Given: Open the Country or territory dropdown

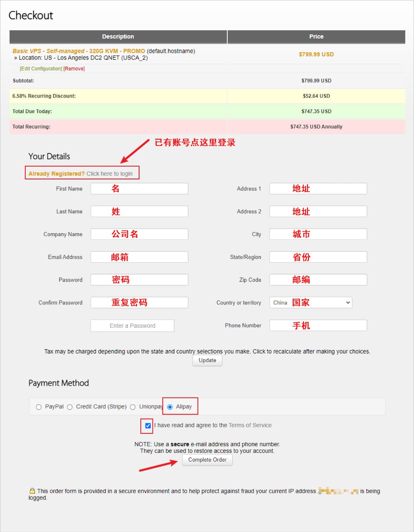Looking at the screenshot, I should [x=310, y=302].
